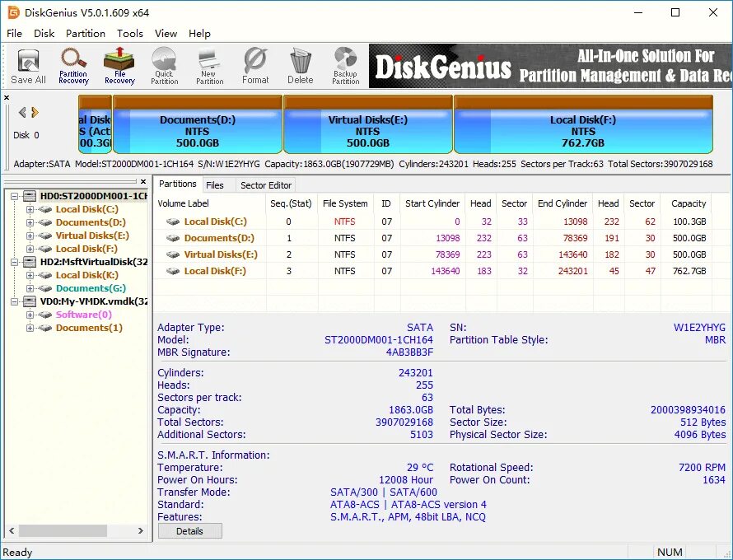Image resolution: width=733 pixels, height=560 pixels.
Task: Open Backup Partition tool
Action: [x=345, y=66]
